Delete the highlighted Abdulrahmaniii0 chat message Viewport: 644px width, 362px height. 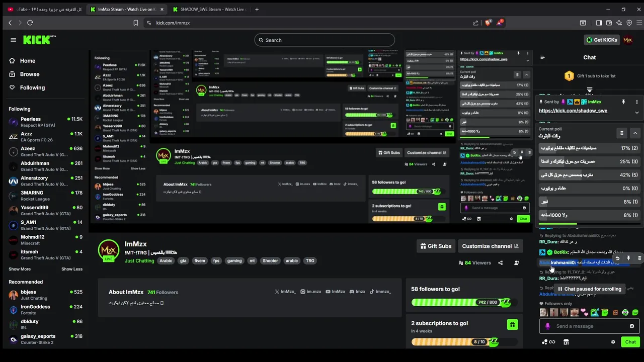tap(639, 258)
